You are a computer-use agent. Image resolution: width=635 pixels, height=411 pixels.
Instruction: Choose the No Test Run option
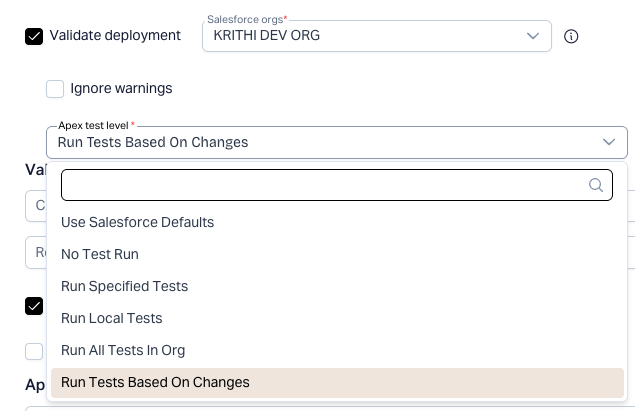pyautogui.click(x=100, y=254)
